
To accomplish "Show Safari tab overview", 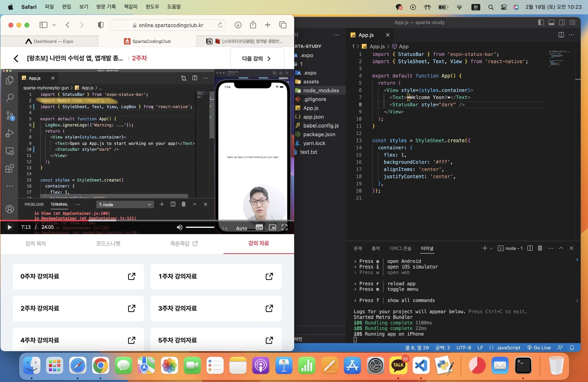I will pos(283,25).
